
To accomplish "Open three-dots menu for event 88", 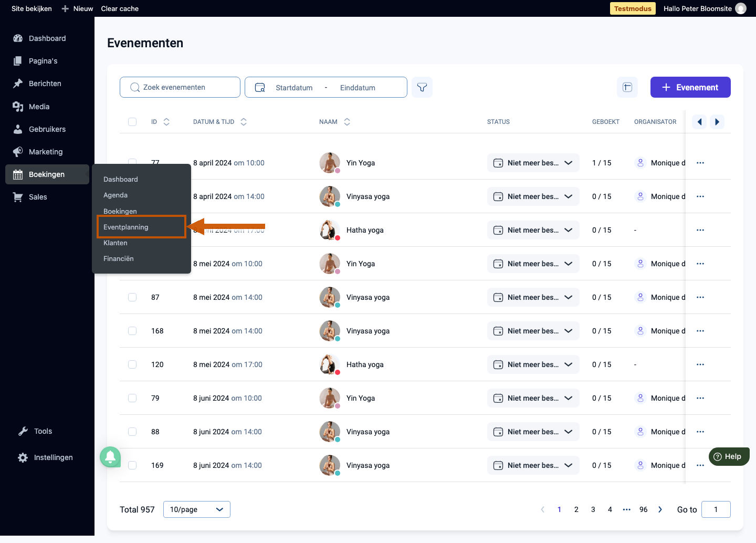I will click(x=700, y=432).
